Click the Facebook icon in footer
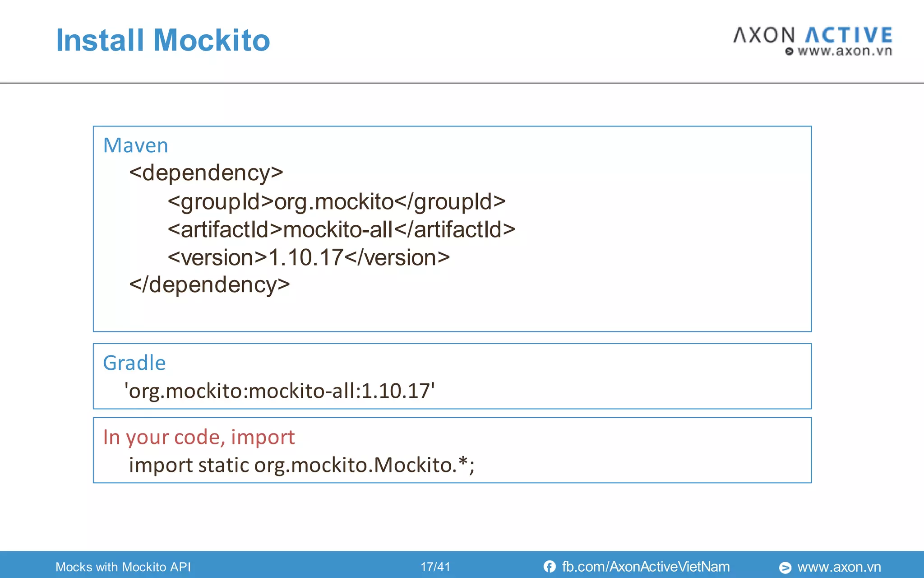This screenshot has height=578, width=924. [x=549, y=567]
